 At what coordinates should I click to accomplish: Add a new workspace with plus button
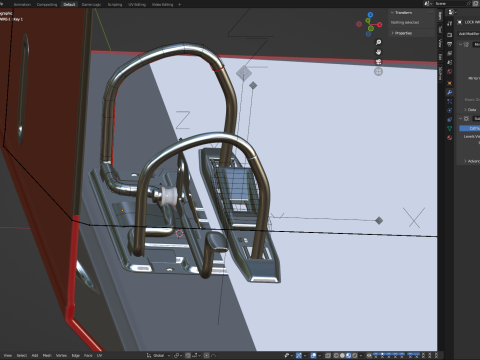pyautogui.click(x=180, y=4)
